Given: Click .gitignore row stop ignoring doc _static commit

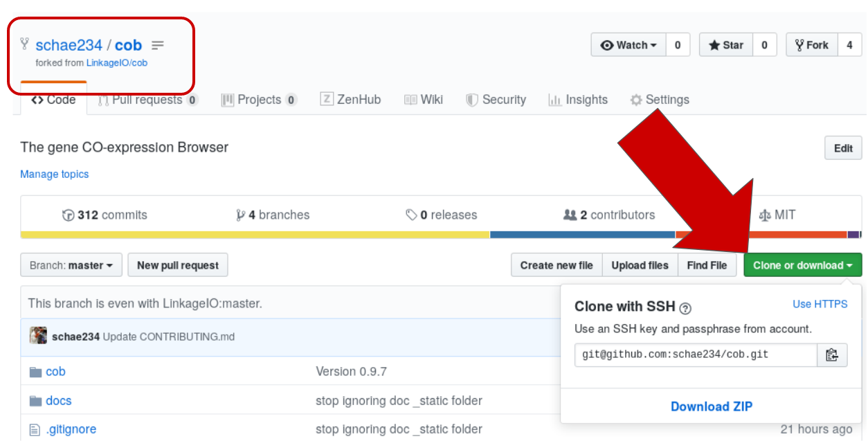Looking at the screenshot, I should tap(399, 429).
